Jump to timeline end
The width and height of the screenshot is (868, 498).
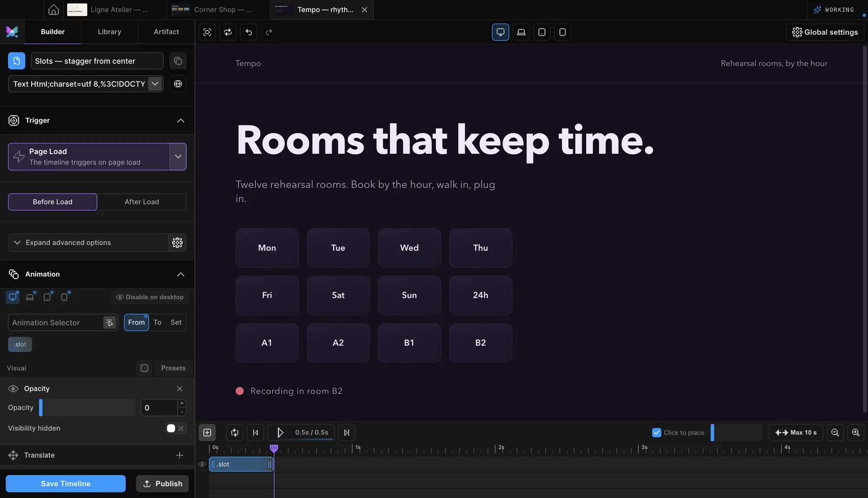(347, 432)
